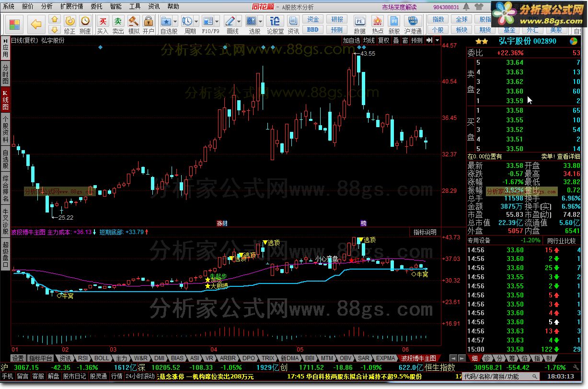
Task: Select 分时图 in left sidebar
Action: click(5, 74)
